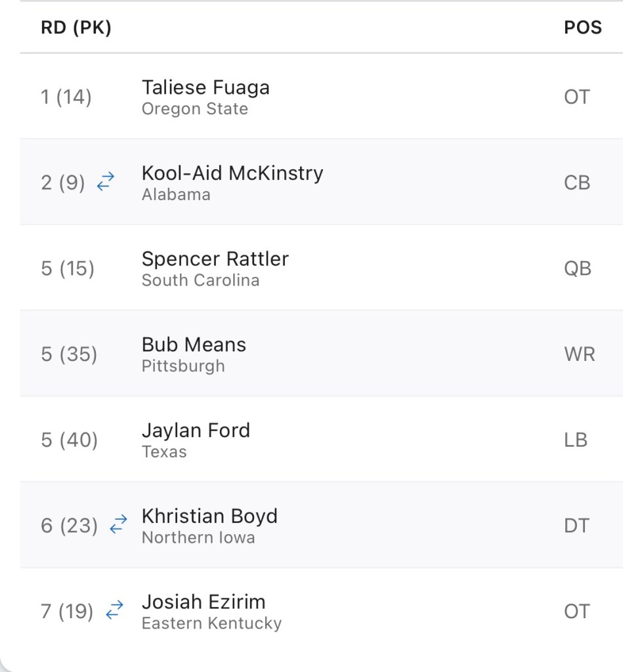This screenshot has height=672, width=623.
Task: Click the RD (PK) column header
Action: tap(76, 28)
